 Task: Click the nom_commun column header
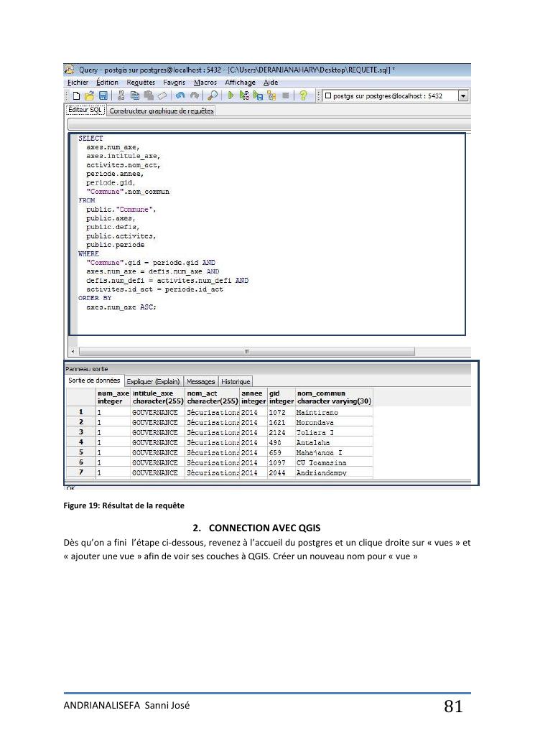pyautogui.click(x=334, y=397)
